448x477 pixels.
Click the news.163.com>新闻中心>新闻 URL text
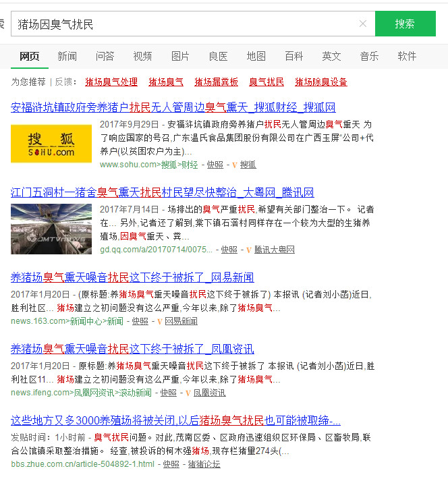[67, 321]
